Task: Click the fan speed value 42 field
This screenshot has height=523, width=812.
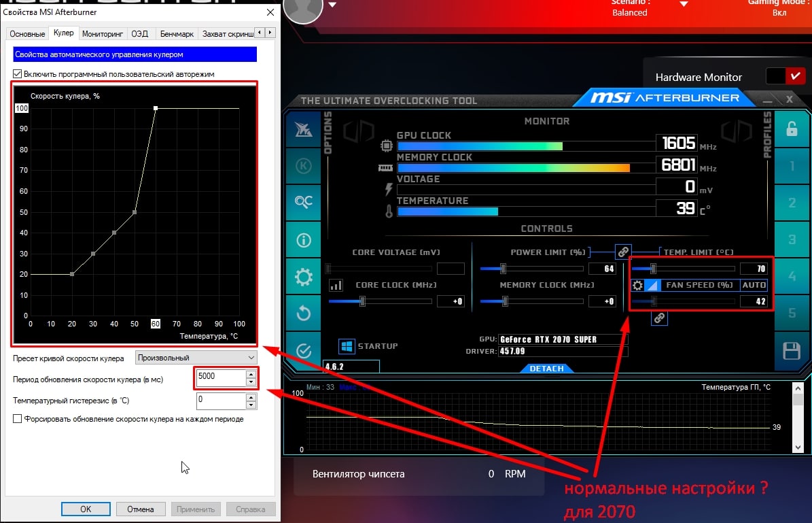Action: click(754, 301)
